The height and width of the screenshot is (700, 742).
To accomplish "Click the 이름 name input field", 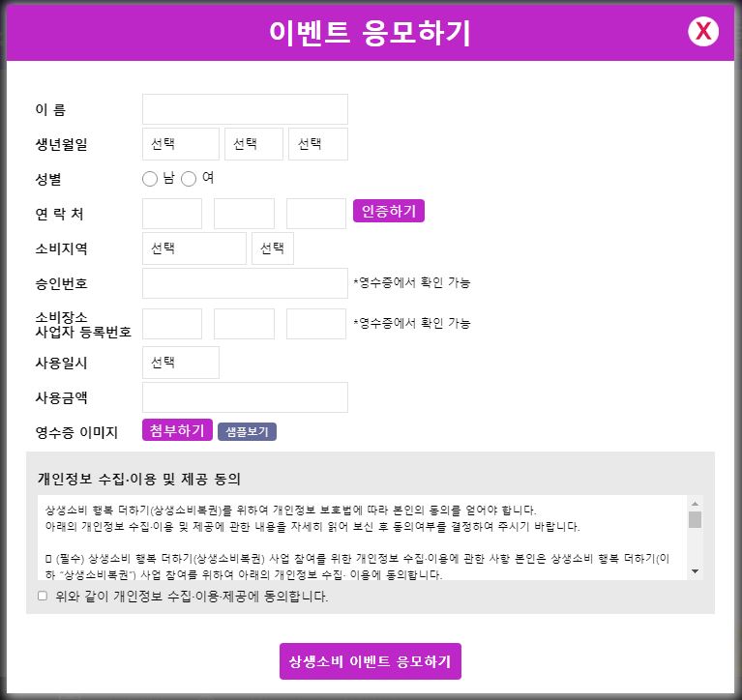I will click(245, 109).
